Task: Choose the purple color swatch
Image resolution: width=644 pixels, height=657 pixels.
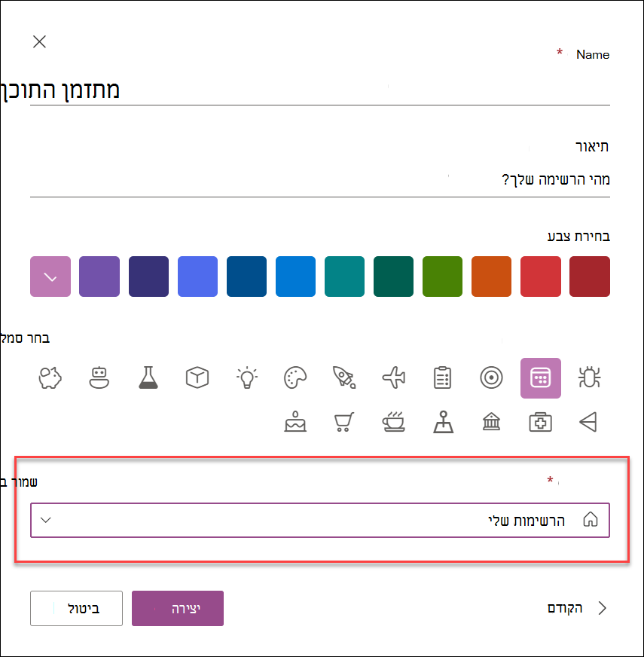Action: coord(99,277)
